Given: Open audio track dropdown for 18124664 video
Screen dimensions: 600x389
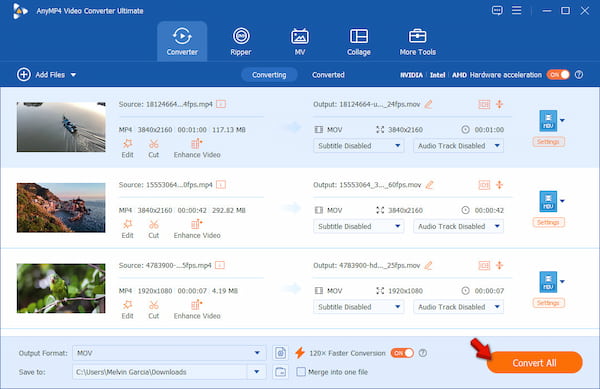Looking at the screenshot, I should click(x=458, y=146).
